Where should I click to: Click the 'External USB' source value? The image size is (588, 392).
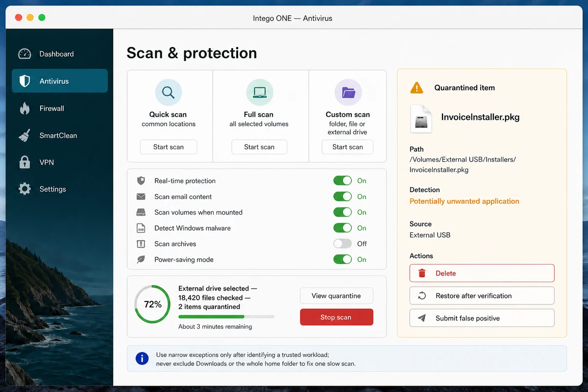click(430, 235)
